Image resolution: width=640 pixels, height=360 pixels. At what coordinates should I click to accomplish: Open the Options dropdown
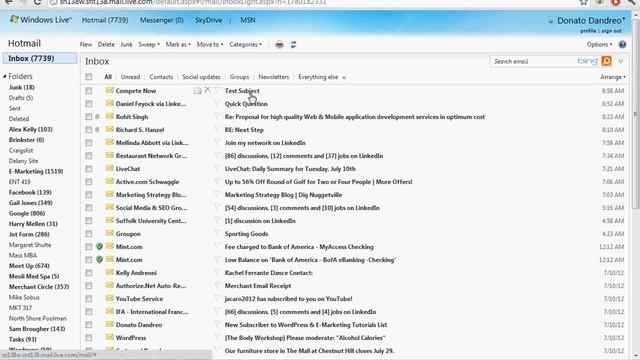click(x=599, y=44)
